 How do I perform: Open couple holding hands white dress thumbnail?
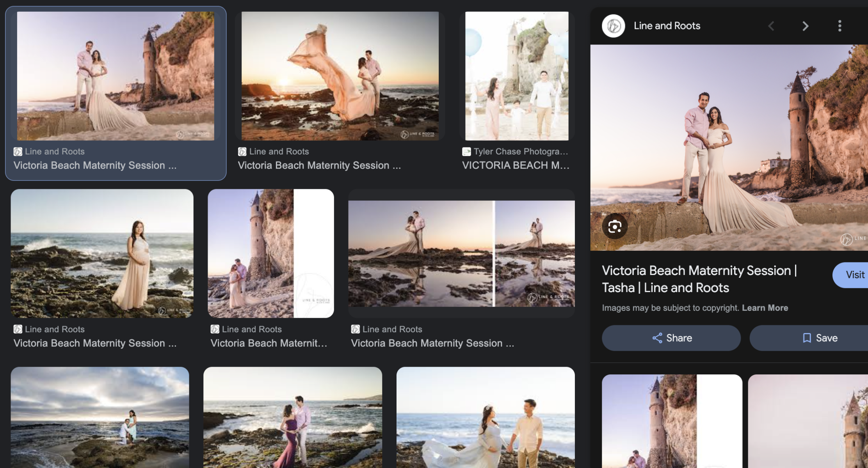pyautogui.click(x=485, y=417)
